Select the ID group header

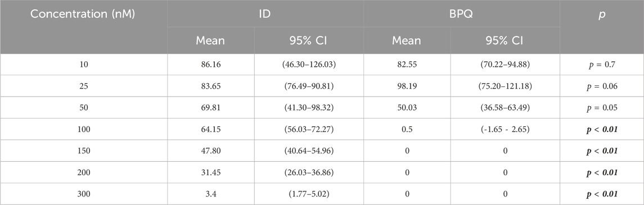click(265, 13)
